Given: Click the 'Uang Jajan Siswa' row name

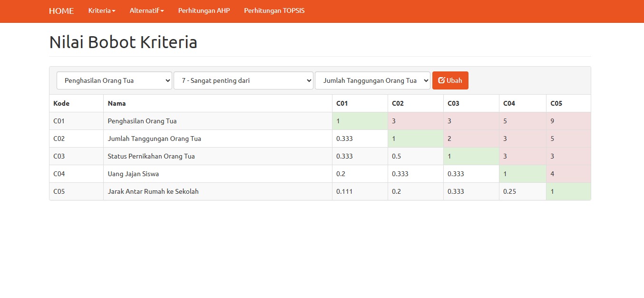Looking at the screenshot, I should click(133, 174).
